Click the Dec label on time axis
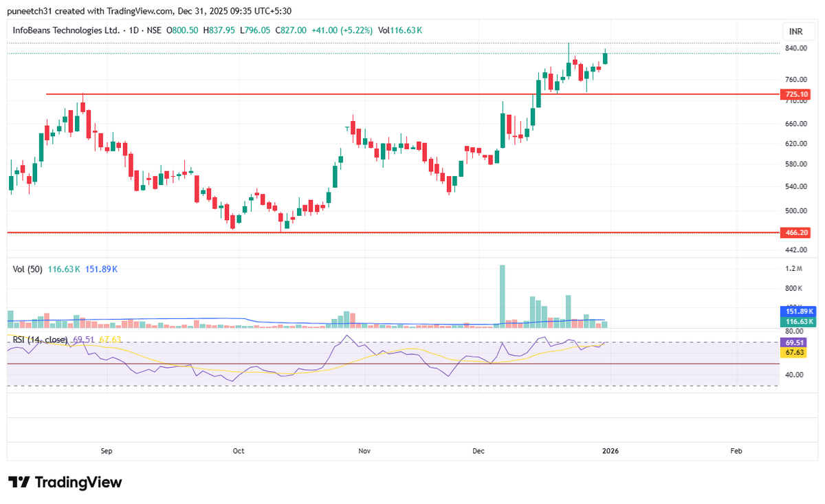The image size is (825, 504). click(479, 451)
